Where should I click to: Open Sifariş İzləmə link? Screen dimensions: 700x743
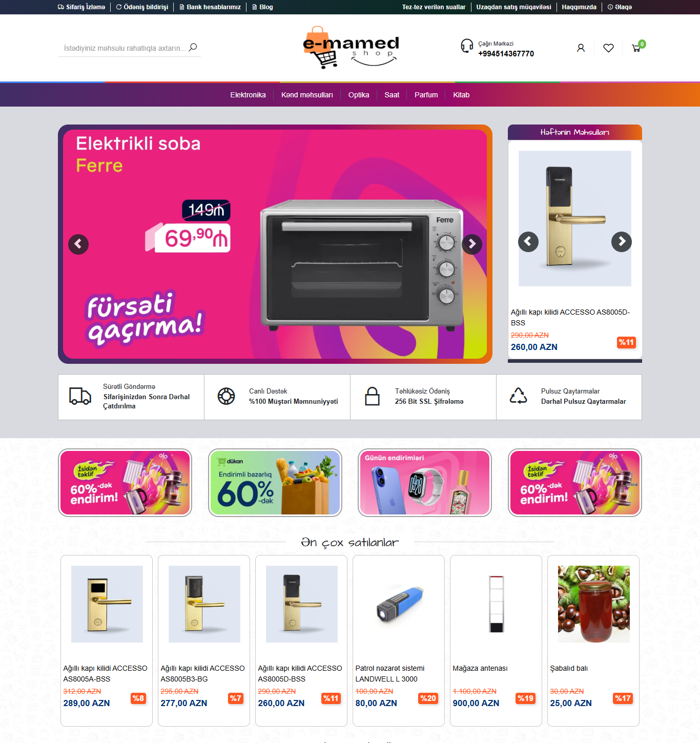click(x=81, y=7)
